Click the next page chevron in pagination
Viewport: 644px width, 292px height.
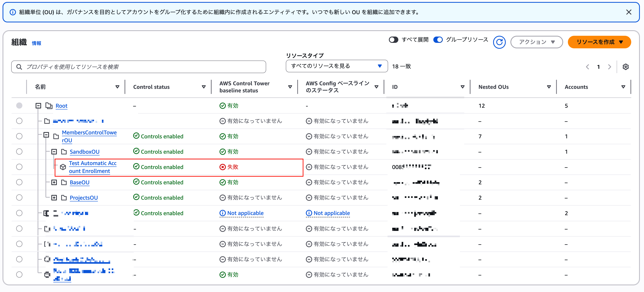(610, 67)
